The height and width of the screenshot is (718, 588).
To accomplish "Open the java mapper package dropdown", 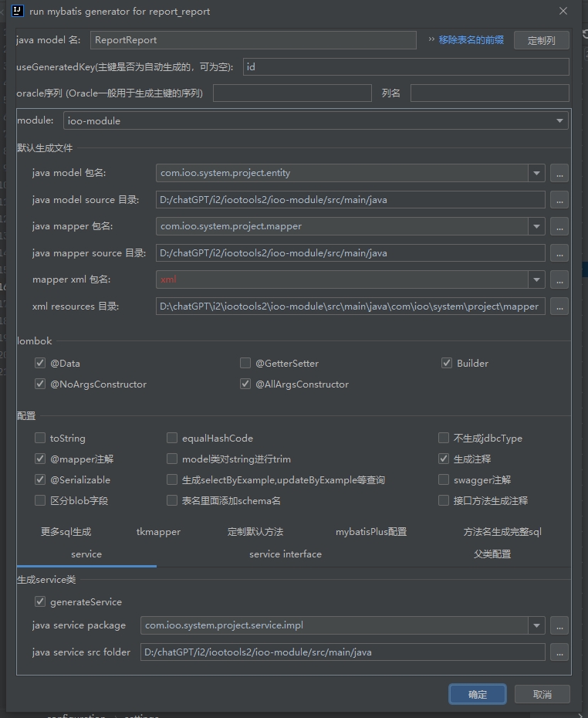I will pos(536,227).
